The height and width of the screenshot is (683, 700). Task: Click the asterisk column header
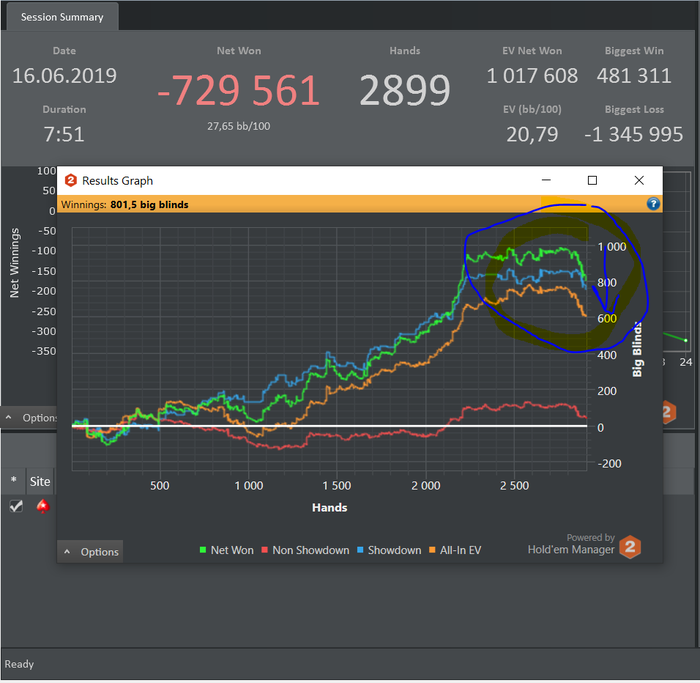tap(14, 481)
